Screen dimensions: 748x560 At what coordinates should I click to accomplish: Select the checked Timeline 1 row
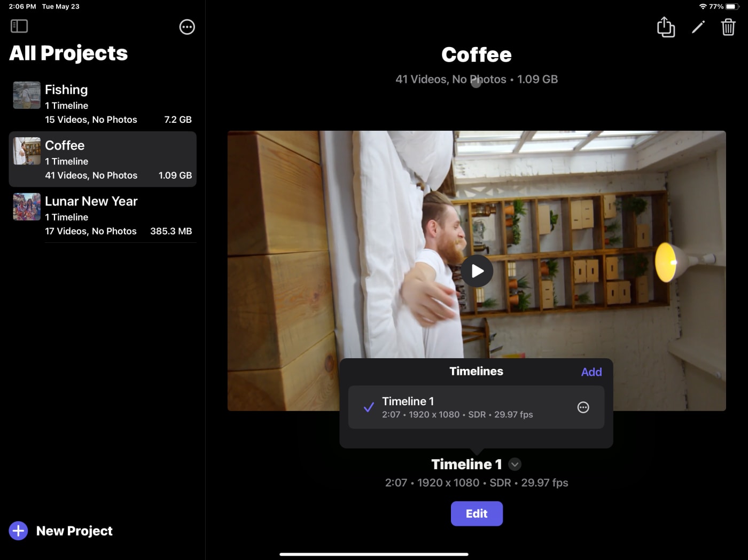click(x=476, y=407)
